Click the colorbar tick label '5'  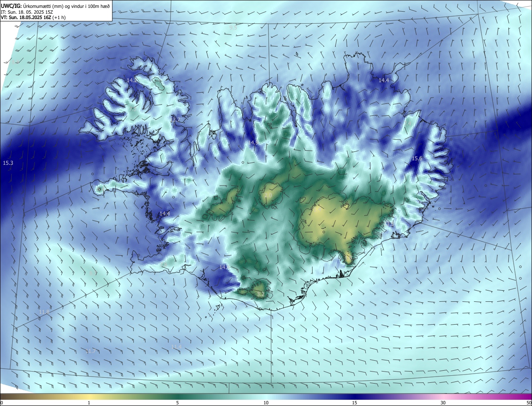click(177, 403)
